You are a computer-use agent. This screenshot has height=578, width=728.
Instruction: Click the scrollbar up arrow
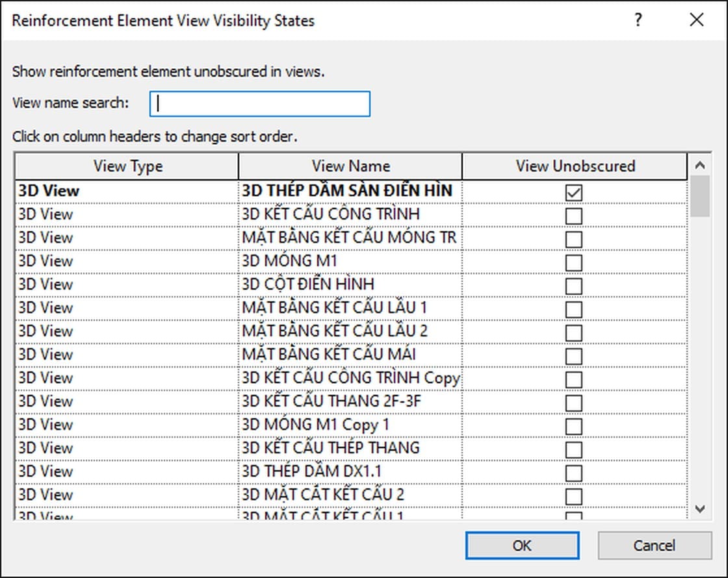tap(699, 165)
